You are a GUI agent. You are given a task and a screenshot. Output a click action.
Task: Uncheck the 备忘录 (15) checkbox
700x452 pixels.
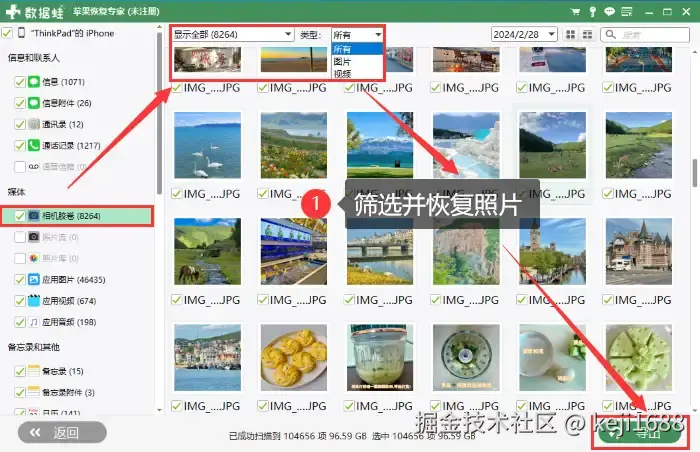(20, 371)
